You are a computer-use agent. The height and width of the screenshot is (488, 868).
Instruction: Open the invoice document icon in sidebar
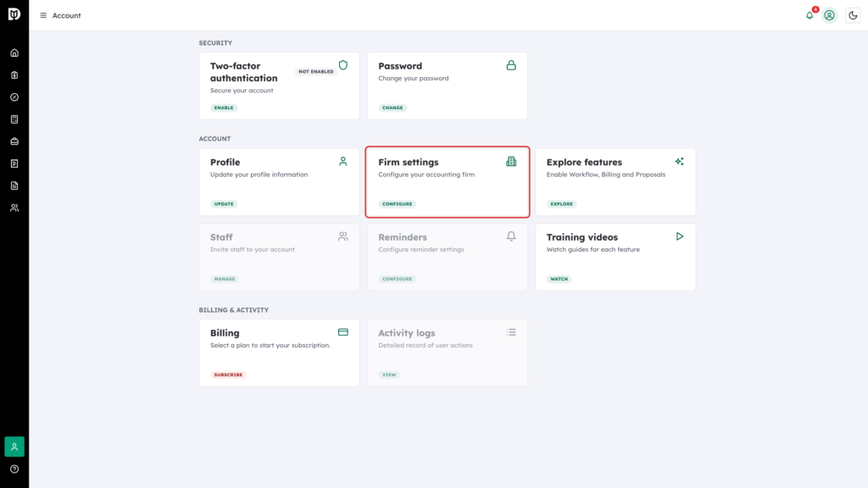point(14,164)
